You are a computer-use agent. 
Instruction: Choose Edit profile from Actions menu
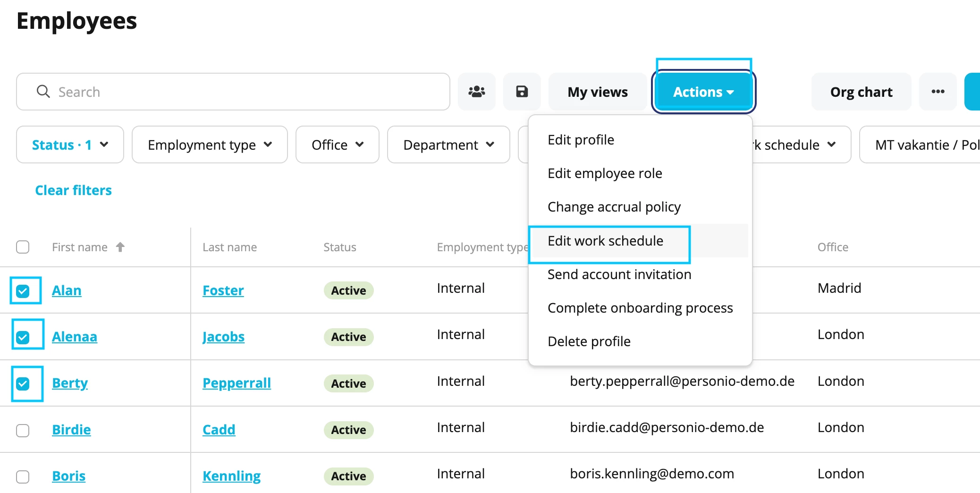pyautogui.click(x=640, y=140)
